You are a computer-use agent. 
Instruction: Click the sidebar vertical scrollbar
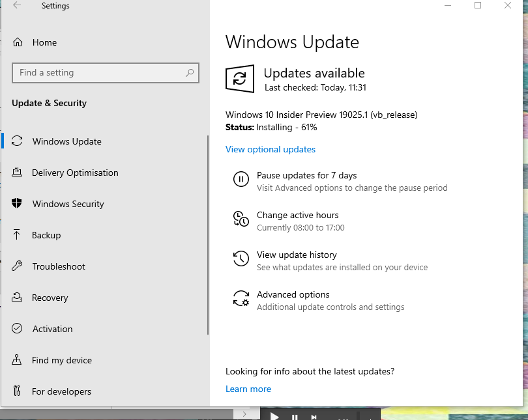208,234
